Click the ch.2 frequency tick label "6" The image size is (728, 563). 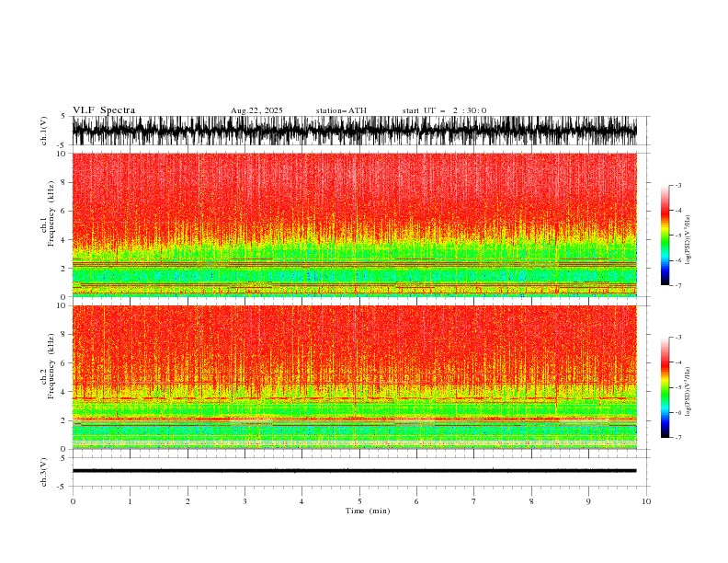[64, 363]
